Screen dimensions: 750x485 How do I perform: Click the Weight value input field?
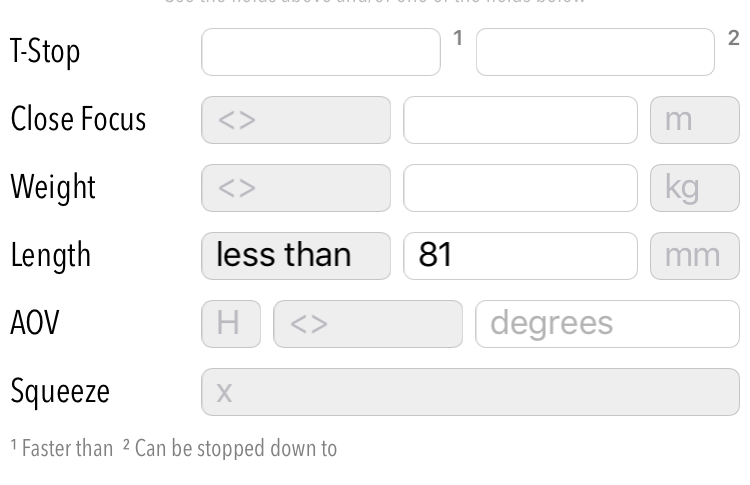[520, 188]
